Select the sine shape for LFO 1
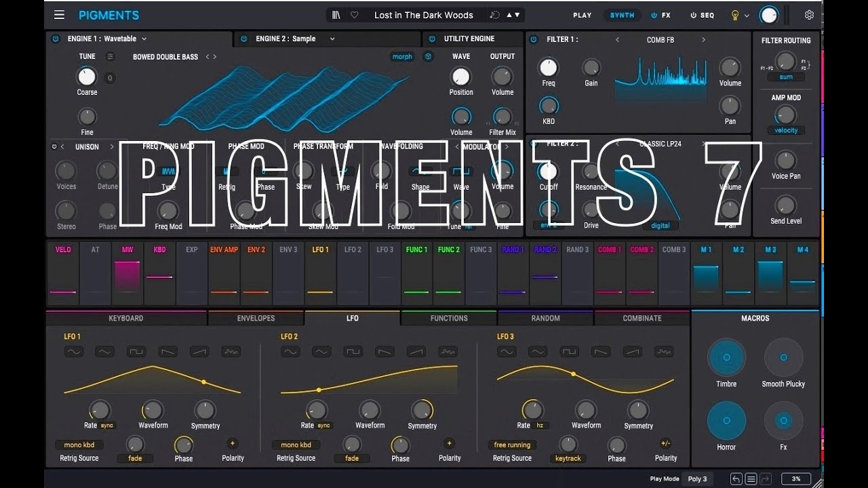This screenshot has height=488, width=868. coord(74,352)
